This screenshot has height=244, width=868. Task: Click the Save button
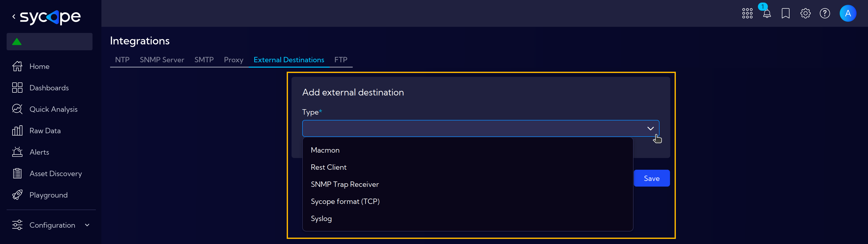(x=651, y=178)
